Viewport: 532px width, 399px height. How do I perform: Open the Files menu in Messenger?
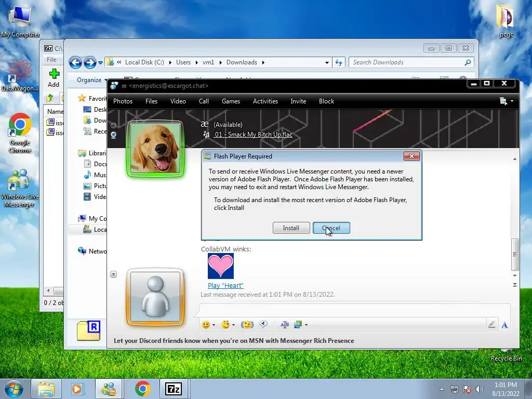pos(151,101)
